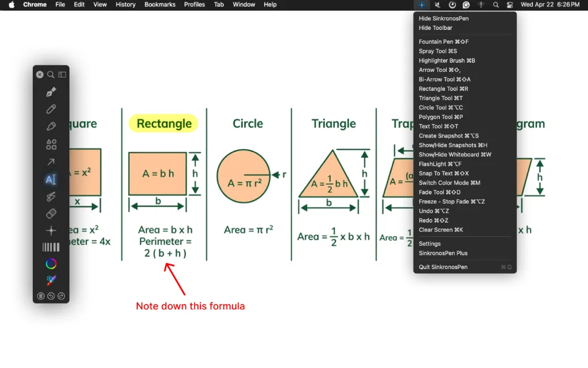Open SinkronosPen Plus menu entry

[465, 253]
